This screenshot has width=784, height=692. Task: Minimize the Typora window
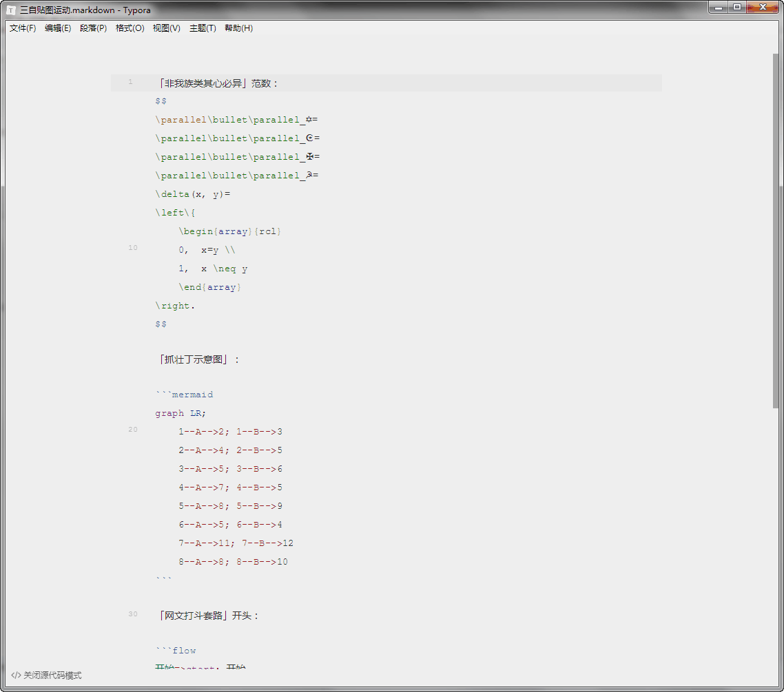pyautogui.click(x=718, y=8)
